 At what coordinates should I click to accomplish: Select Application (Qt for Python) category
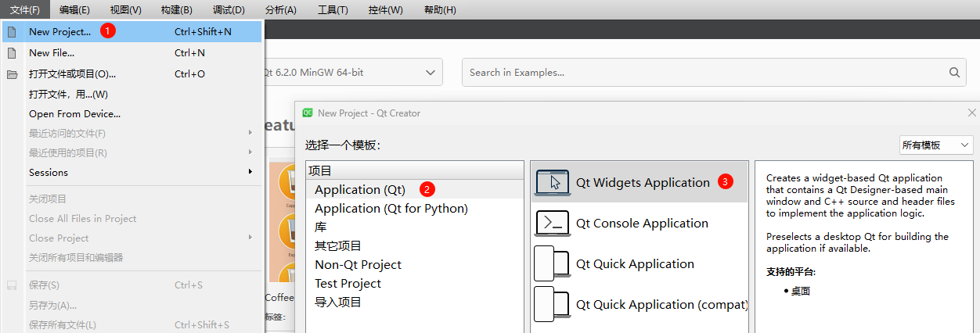[414, 208]
